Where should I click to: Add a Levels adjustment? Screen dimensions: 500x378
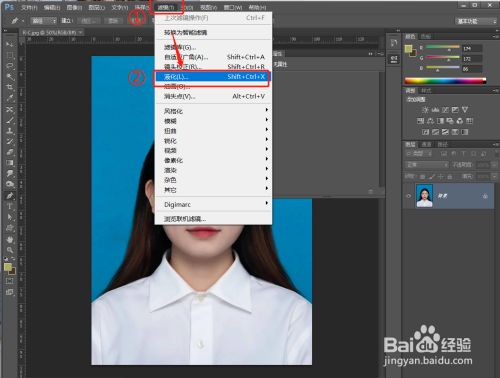tap(435, 110)
